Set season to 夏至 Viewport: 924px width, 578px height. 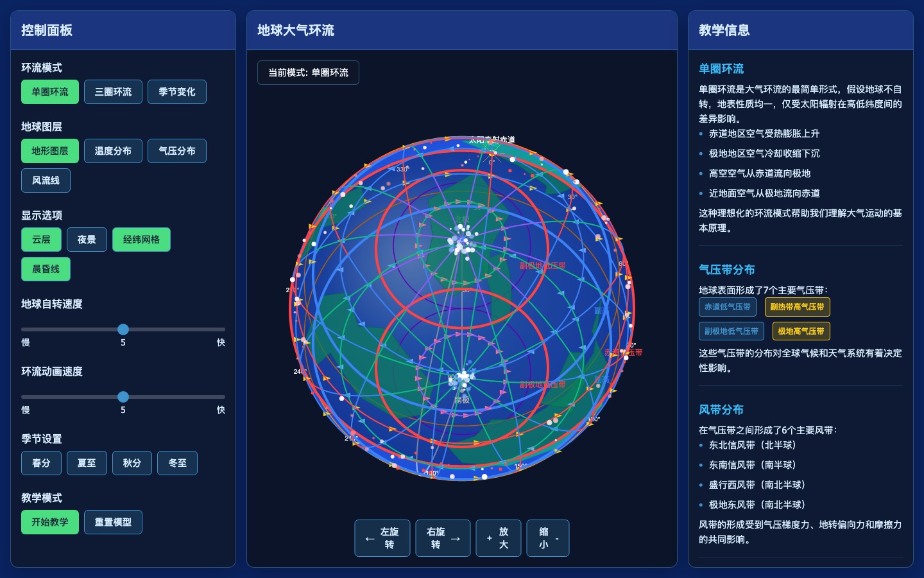(x=87, y=463)
